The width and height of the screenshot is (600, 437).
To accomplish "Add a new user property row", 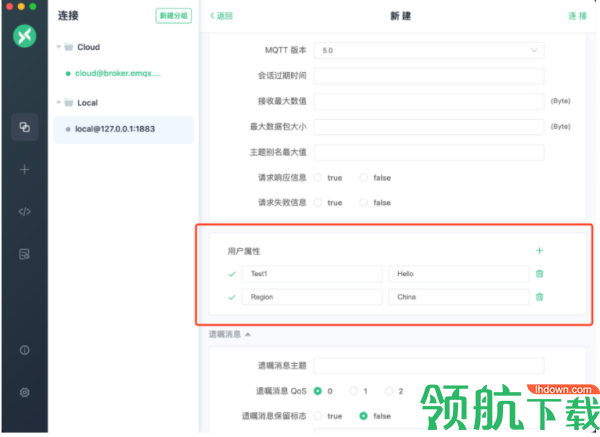I will point(540,251).
